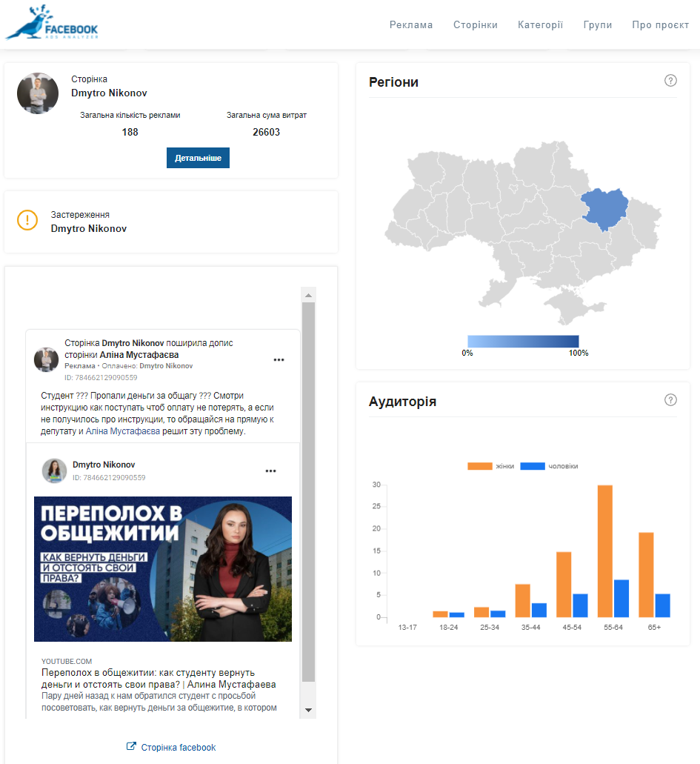Image resolution: width=700 pixels, height=764 pixels.
Task: Click the 0%-100% region gradient legend
Action: click(x=523, y=341)
